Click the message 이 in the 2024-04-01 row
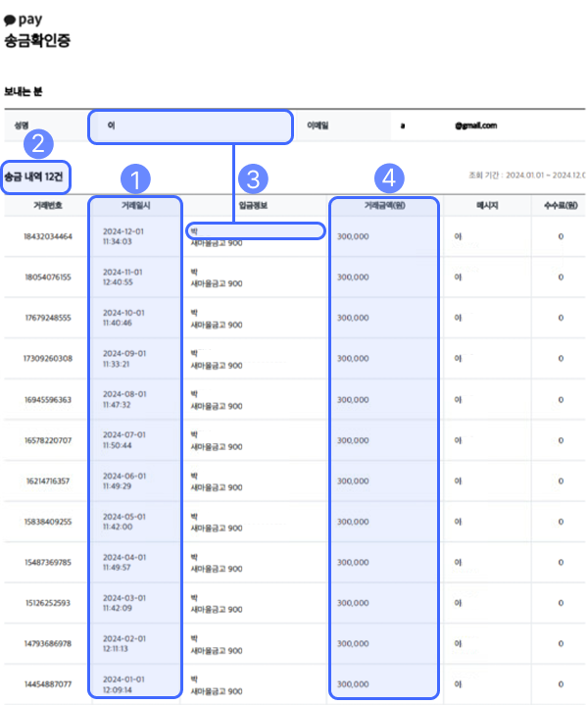The image size is (588, 705). point(458,563)
